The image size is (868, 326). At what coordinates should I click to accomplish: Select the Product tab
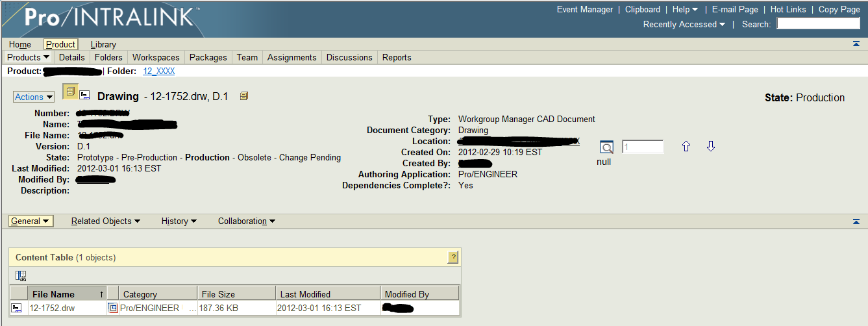point(60,44)
